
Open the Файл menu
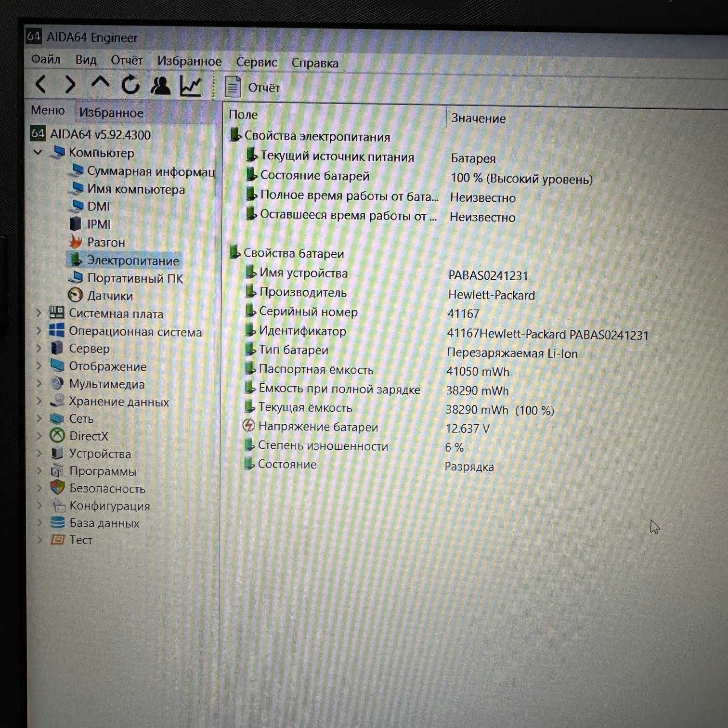pyautogui.click(x=46, y=59)
